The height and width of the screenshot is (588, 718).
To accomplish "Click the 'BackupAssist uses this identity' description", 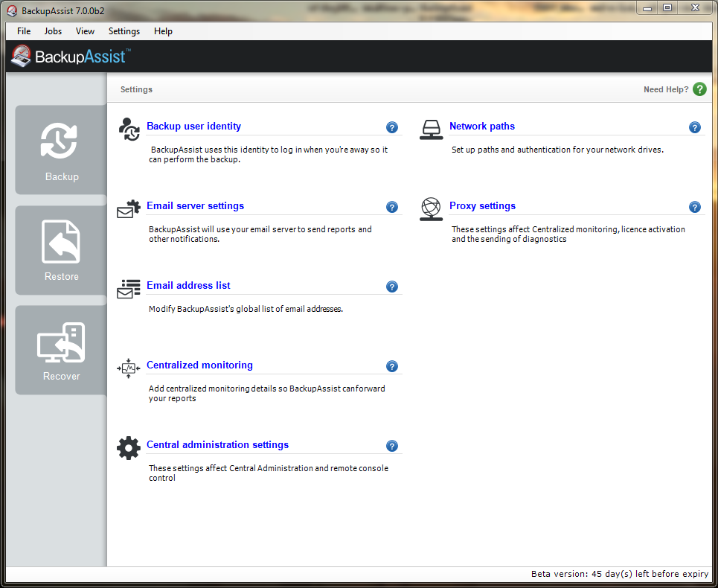I will pyautogui.click(x=269, y=154).
